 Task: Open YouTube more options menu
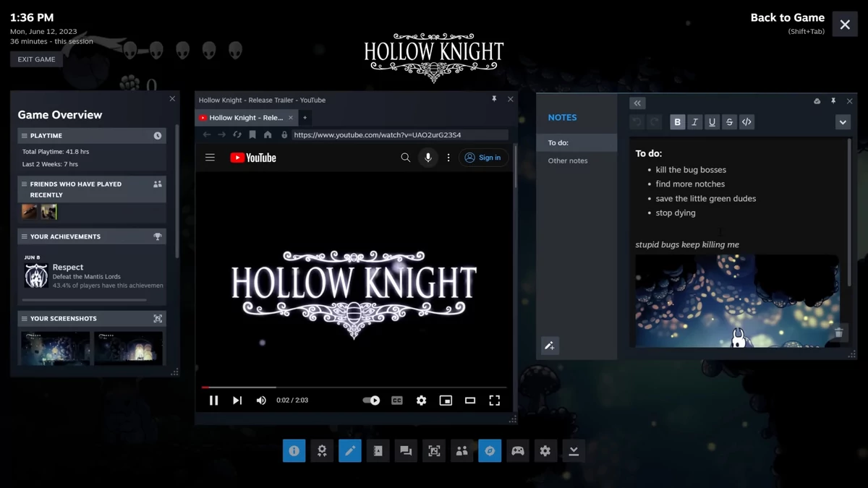pos(448,158)
